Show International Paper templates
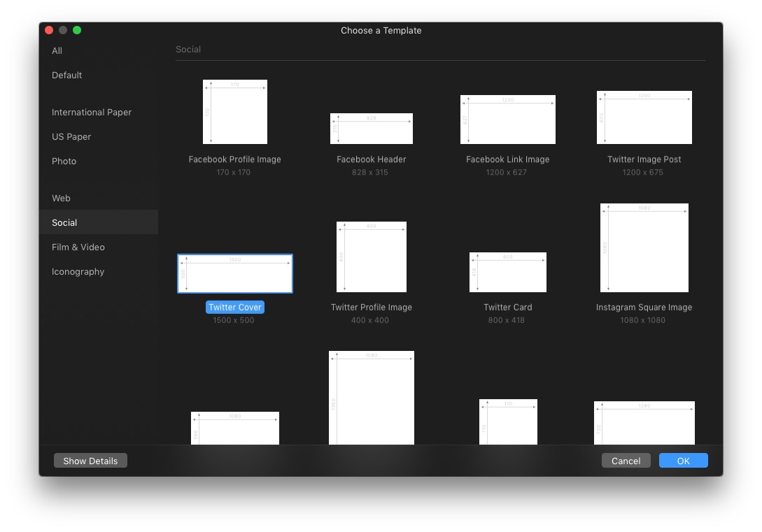This screenshot has height=532, width=762. coord(92,113)
